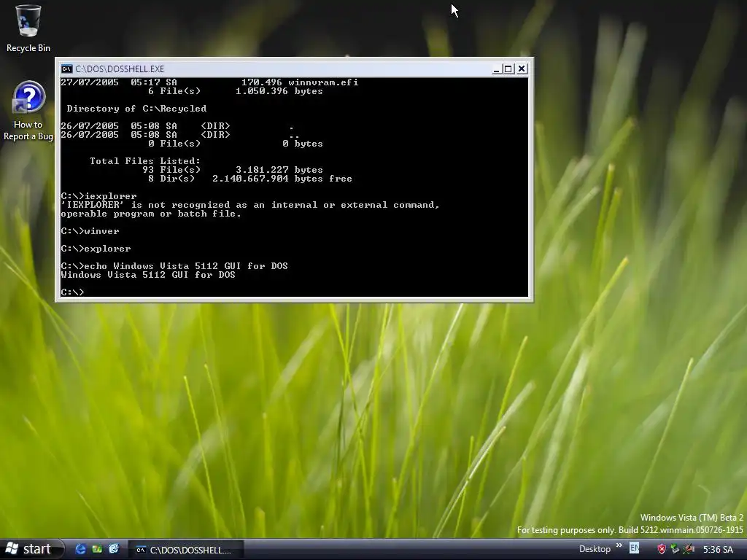The height and width of the screenshot is (560, 747).
Task: Click '3.181.227 bytes' in the total listing
Action: (x=279, y=169)
